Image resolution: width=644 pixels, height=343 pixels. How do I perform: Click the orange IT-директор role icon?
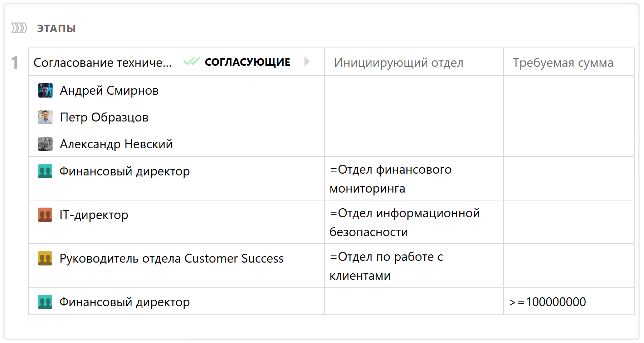coord(45,215)
